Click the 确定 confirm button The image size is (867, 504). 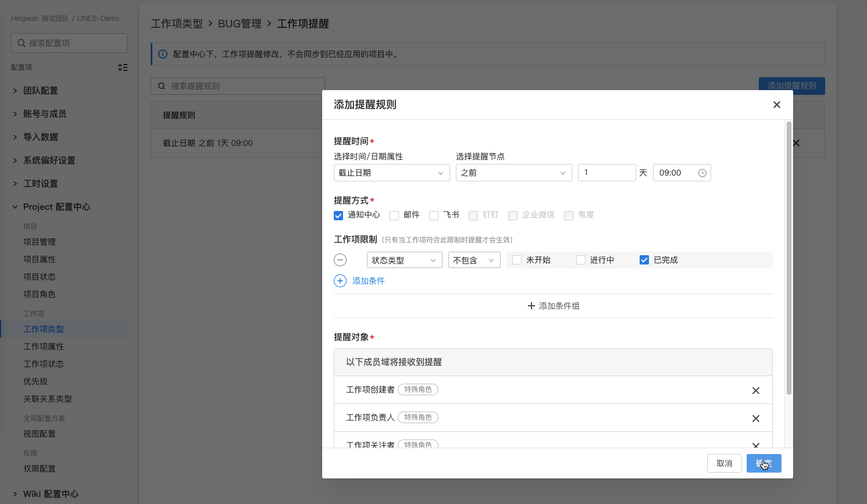click(763, 463)
